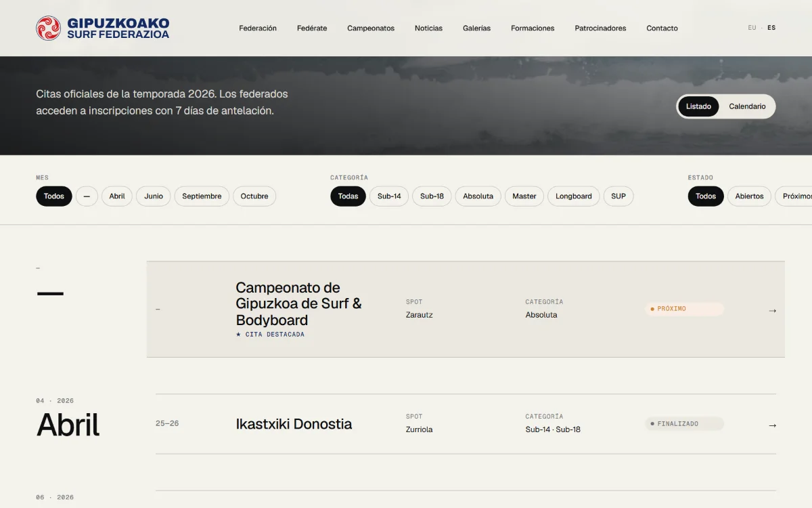Click the Abril month heading
This screenshot has height=508, width=812.
[68, 425]
